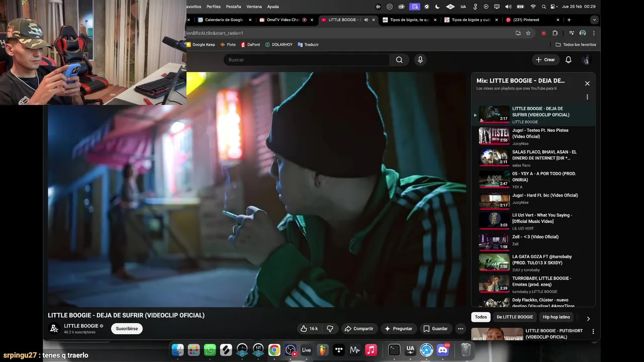Click the Preguntar button
644x362 pixels.
point(398,329)
